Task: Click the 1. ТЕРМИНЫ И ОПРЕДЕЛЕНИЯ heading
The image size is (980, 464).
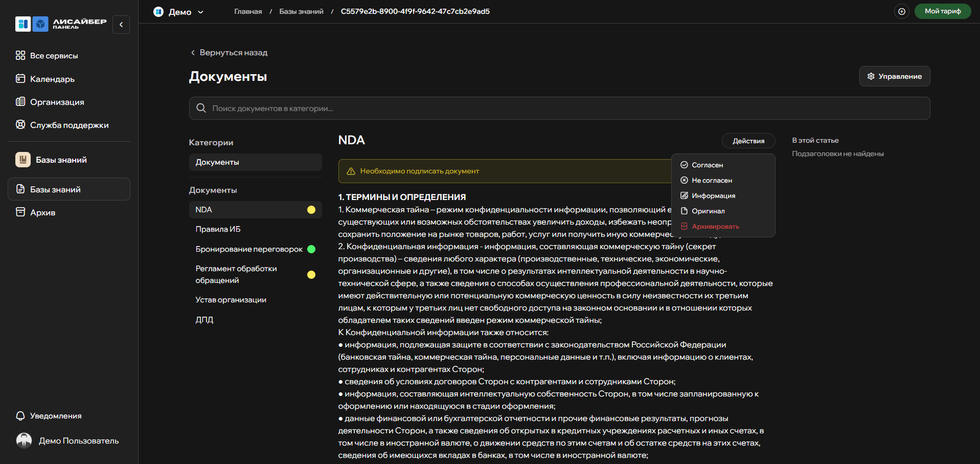Action: point(402,197)
